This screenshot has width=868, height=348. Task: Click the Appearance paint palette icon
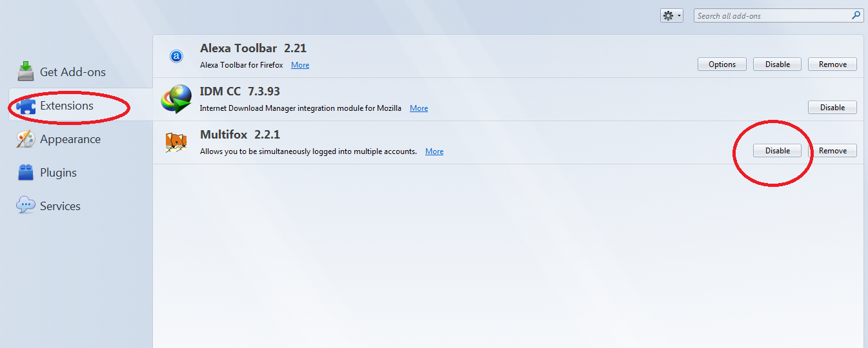point(26,139)
